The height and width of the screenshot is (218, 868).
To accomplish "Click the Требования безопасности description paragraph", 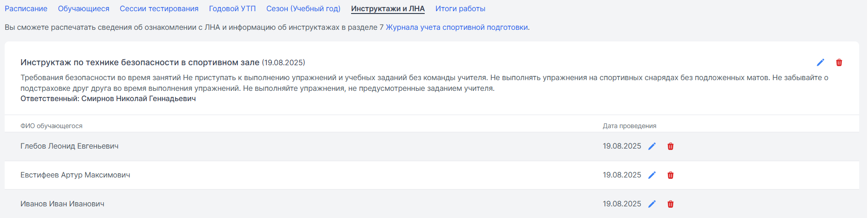I will [x=424, y=83].
